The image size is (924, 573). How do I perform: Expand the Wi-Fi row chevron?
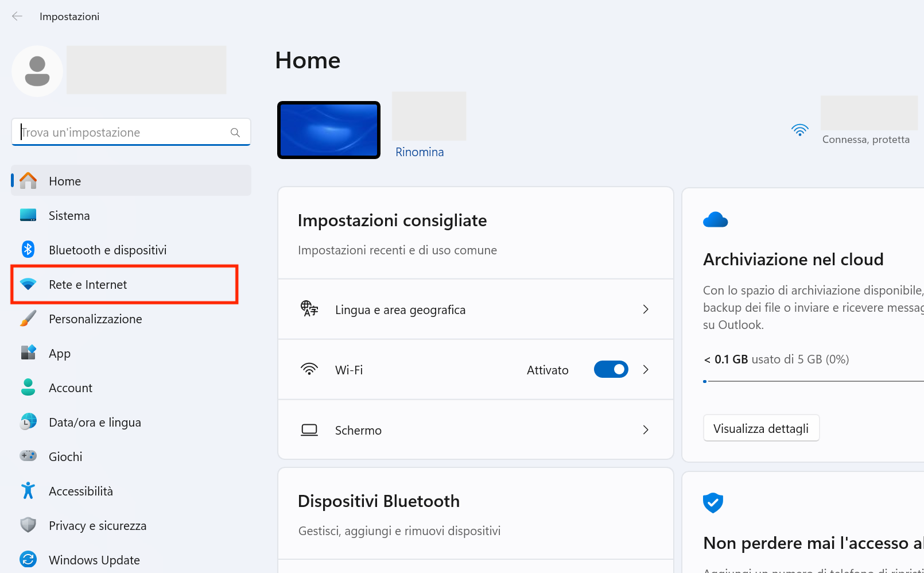pos(646,369)
